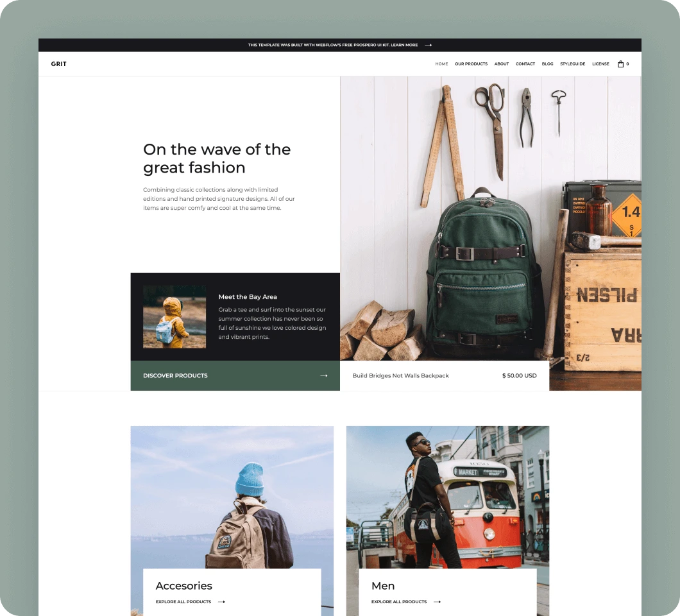The height and width of the screenshot is (616, 680).
Task: Click the yellow-jacket child thumbnail in Bay Area card
Action: coord(174,316)
